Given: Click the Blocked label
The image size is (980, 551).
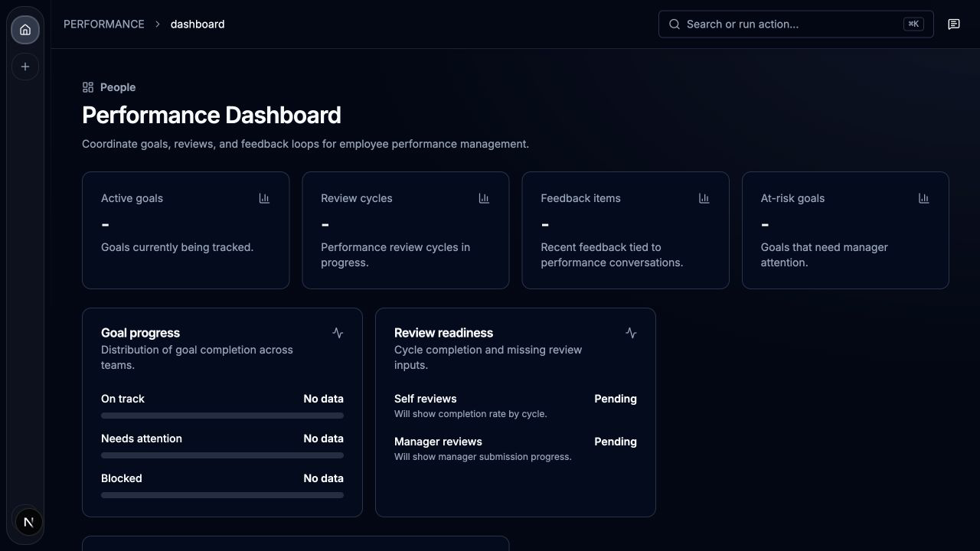Looking at the screenshot, I should (x=122, y=478).
